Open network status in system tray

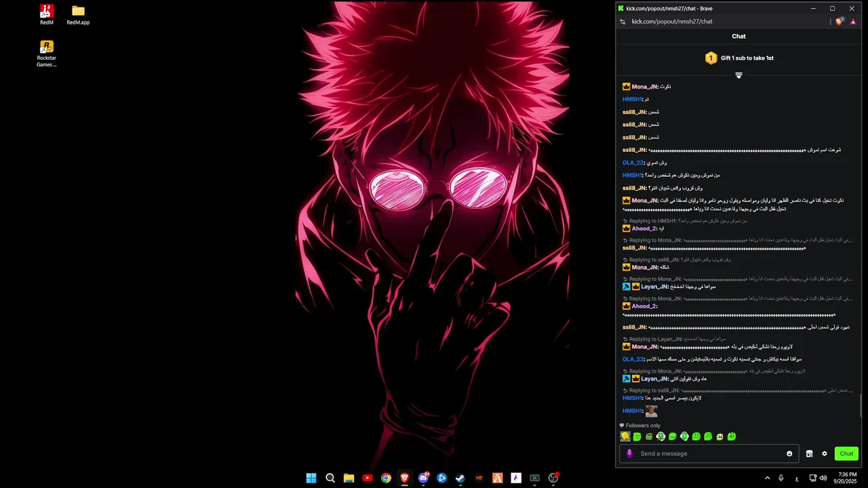[813, 478]
